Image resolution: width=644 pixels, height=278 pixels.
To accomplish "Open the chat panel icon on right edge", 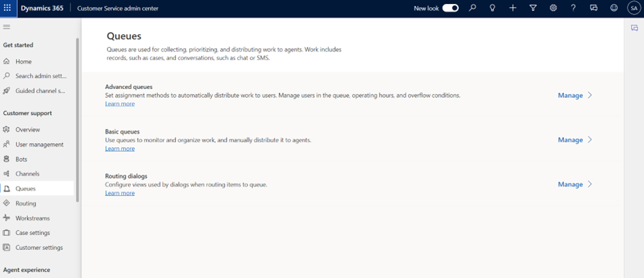I will click(x=634, y=28).
